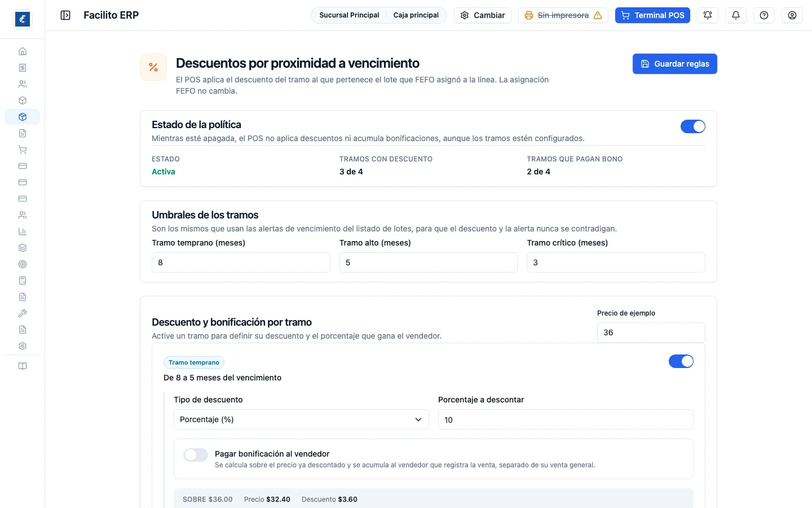This screenshot has width=812, height=508.
Task: Click the 'De 8 a 5 meses del vencimiento' text
Action: (x=222, y=378)
